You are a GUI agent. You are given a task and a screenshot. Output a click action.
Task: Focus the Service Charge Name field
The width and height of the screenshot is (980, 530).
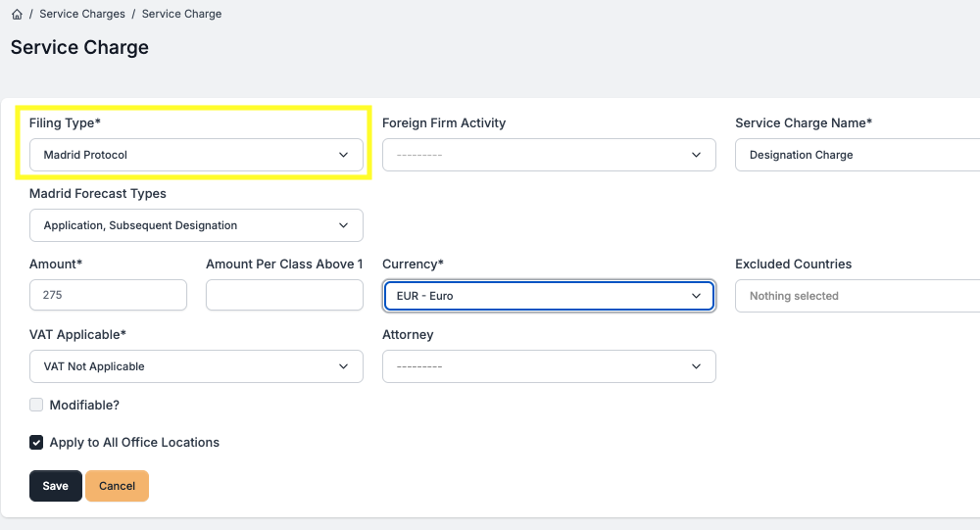pos(857,155)
